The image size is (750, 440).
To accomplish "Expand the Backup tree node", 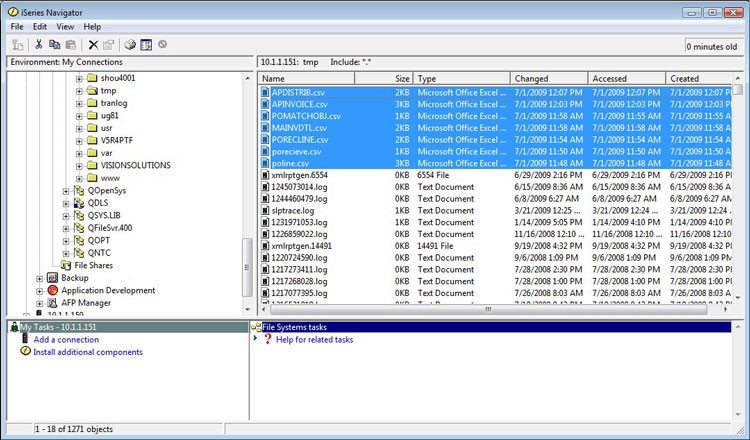I will click(x=39, y=278).
